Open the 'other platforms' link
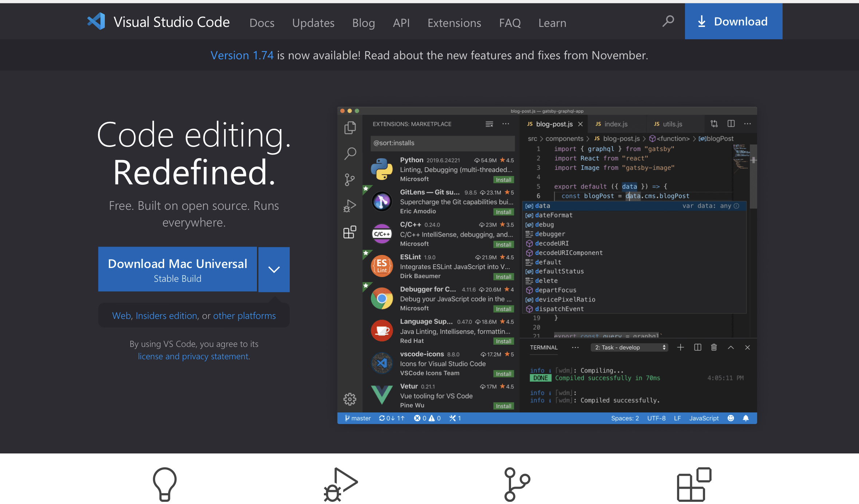This screenshot has width=859, height=504. (x=244, y=316)
